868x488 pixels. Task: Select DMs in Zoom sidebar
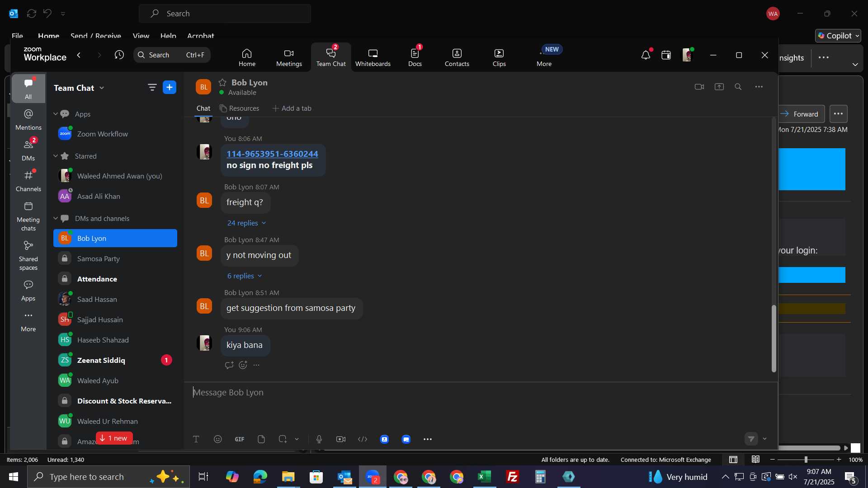click(x=28, y=150)
